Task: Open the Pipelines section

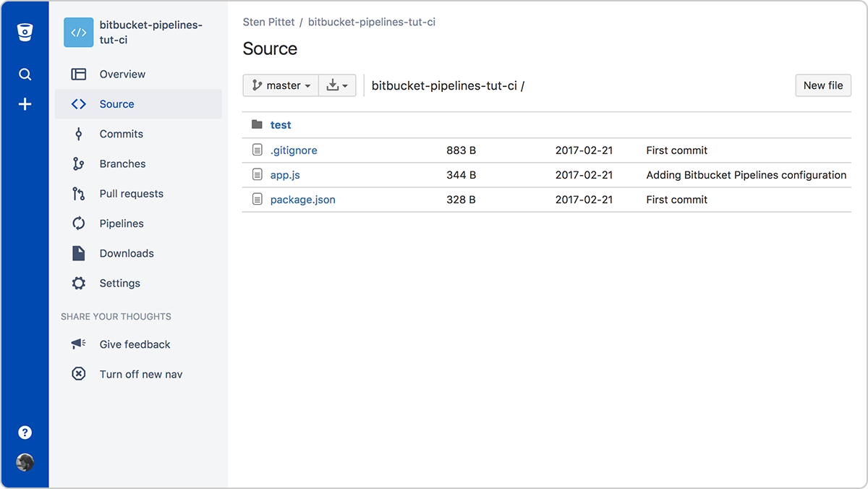Action: pos(121,223)
